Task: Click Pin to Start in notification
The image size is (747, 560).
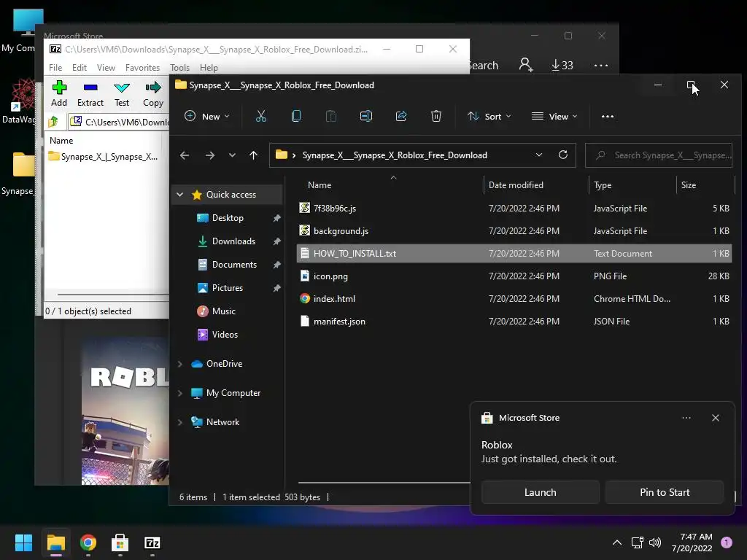Action: 665,492
